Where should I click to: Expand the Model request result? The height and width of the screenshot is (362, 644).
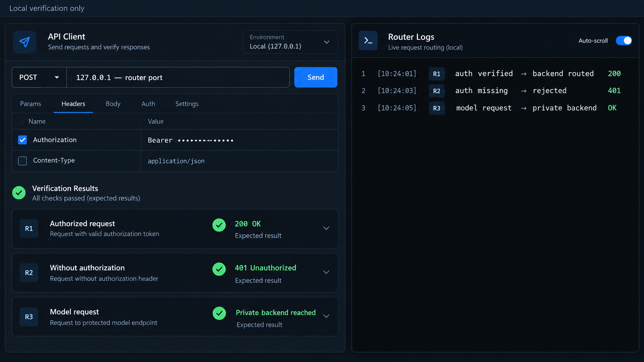(x=326, y=316)
